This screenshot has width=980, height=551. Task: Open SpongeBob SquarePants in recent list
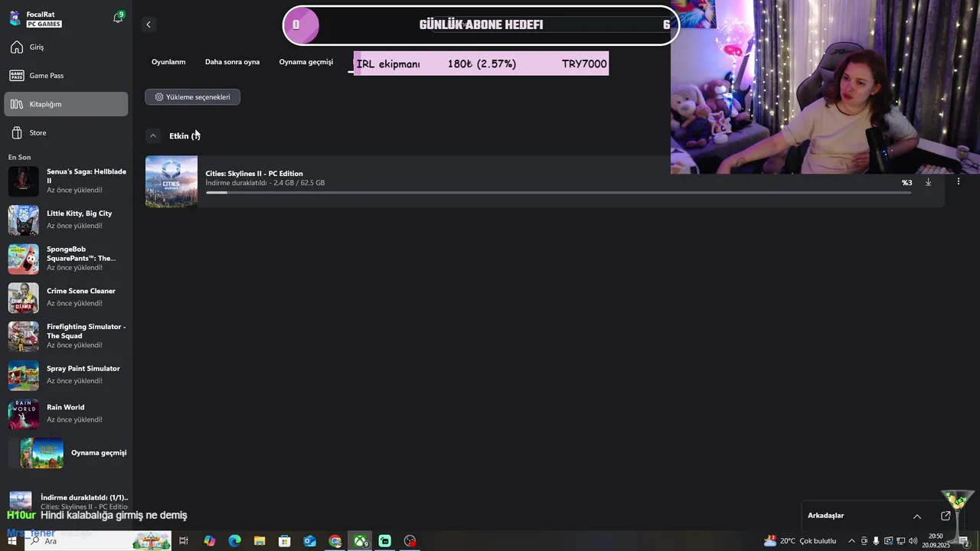[x=67, y=259]
